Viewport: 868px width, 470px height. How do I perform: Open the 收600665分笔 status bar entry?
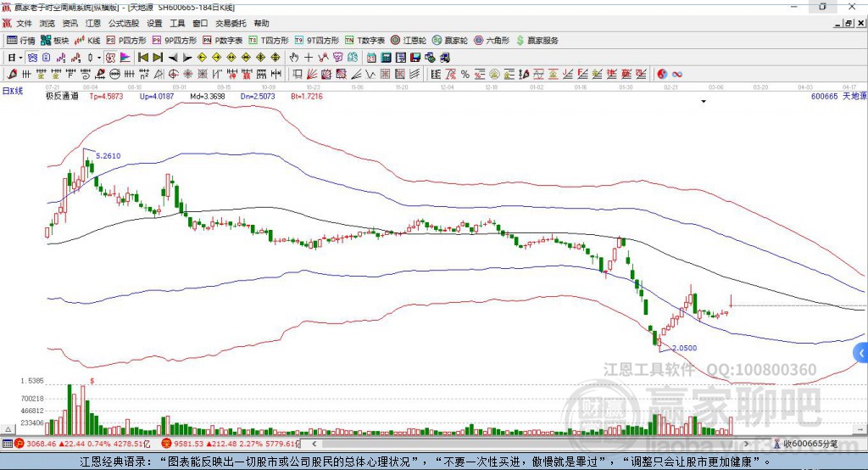tap(806, 444)
